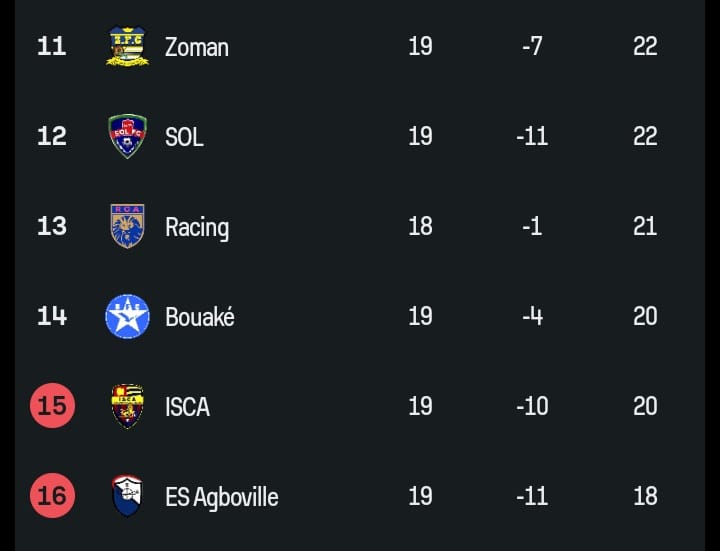Select ES Agboville's 18 points value
The width and height of the screenshot is (720, 551).
click(x=645, y=496)
